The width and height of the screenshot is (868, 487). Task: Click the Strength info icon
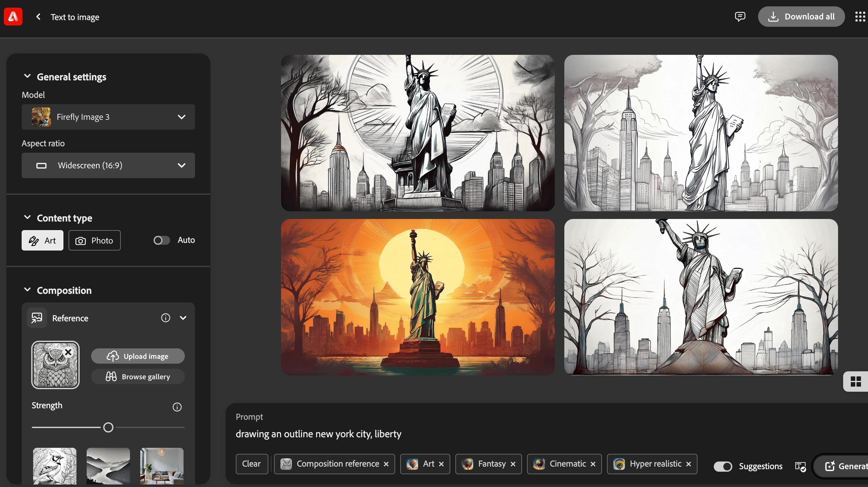click(x=177, y=407)
